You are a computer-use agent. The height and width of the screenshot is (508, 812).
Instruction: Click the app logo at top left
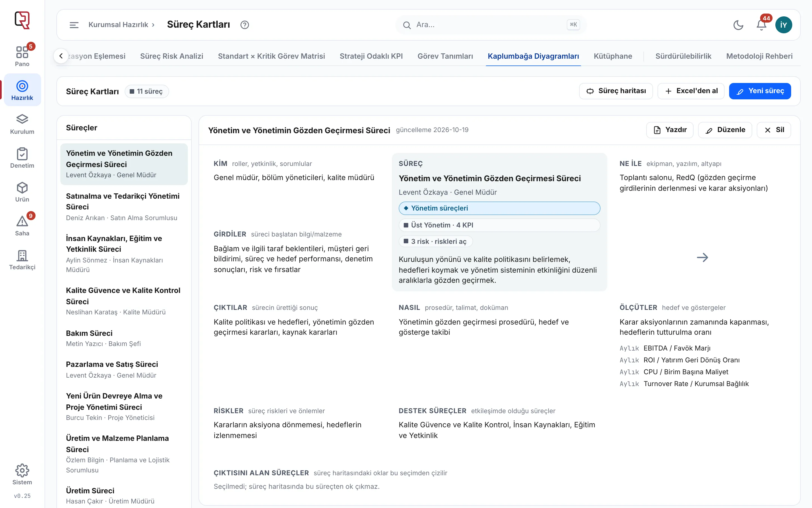(22, 20)
